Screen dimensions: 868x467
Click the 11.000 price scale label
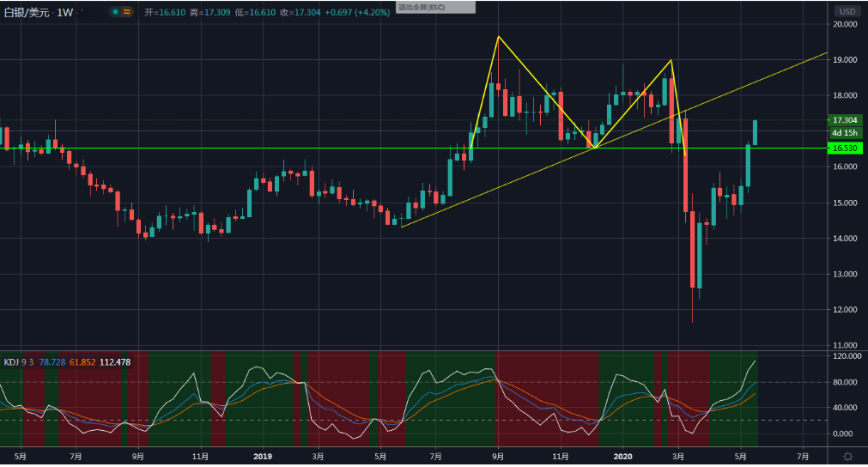coord(845,345)
